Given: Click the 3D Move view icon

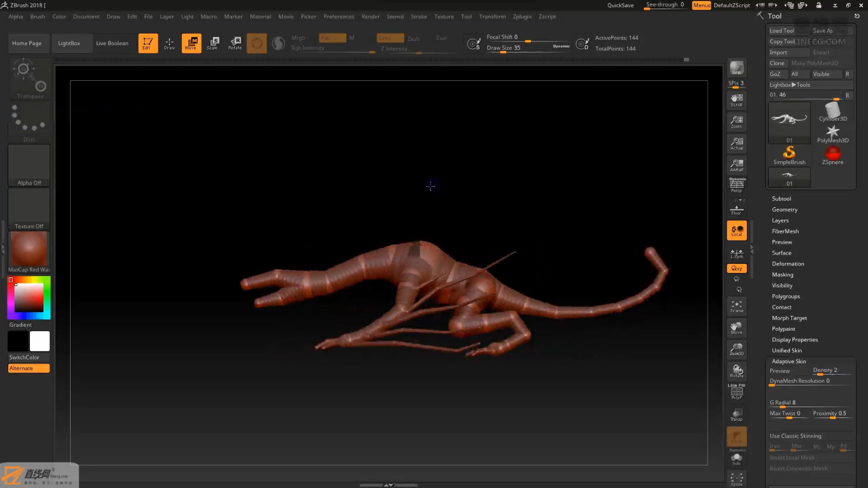Looking at the screenshot, I should 737,328.
